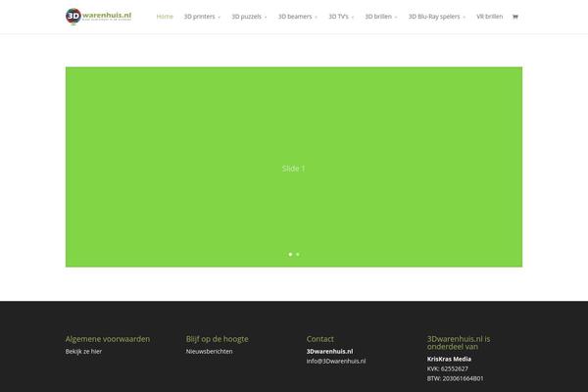Open the VR brillen page
Image resolution: width=588 pixels, height=392 pixels.
(489, 17)
